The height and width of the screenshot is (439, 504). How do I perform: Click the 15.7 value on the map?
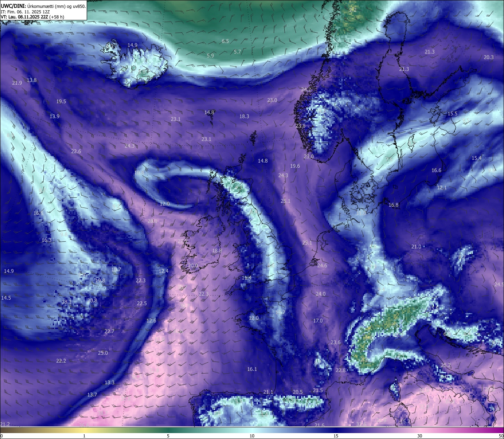405,422
